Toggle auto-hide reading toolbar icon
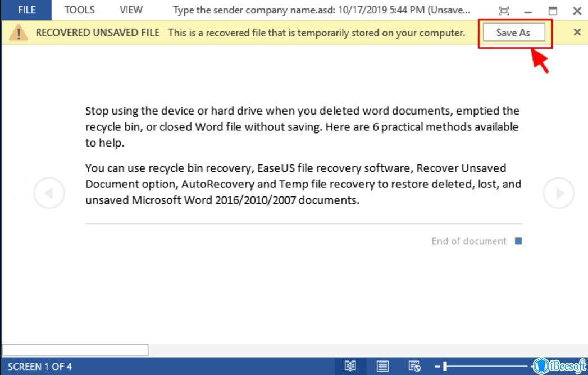Viewport: 588px width, 375px height. (504, 11)
